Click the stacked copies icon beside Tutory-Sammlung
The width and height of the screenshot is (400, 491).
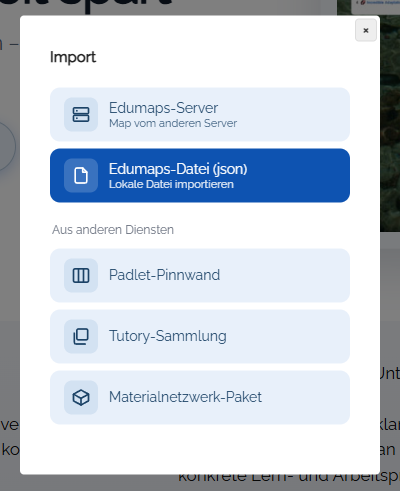coord(81,336)
